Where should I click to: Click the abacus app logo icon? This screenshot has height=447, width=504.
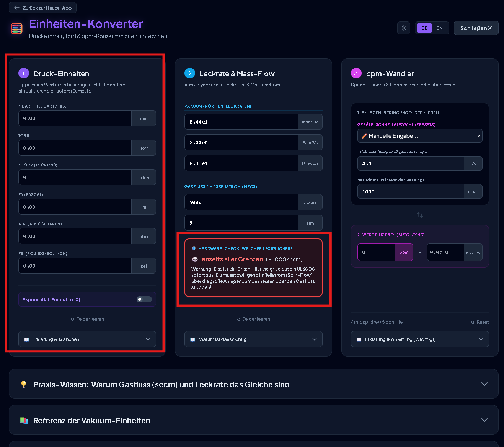tap(16, 29)
